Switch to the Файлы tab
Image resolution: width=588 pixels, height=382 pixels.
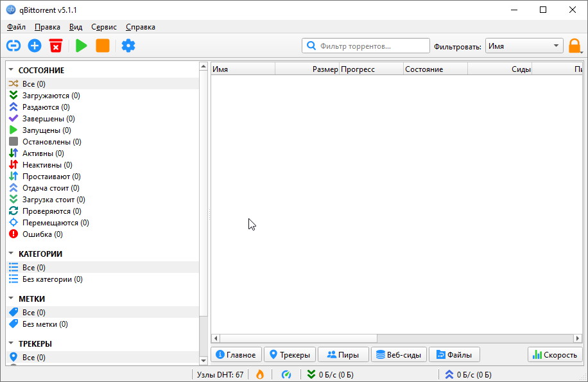454,354
